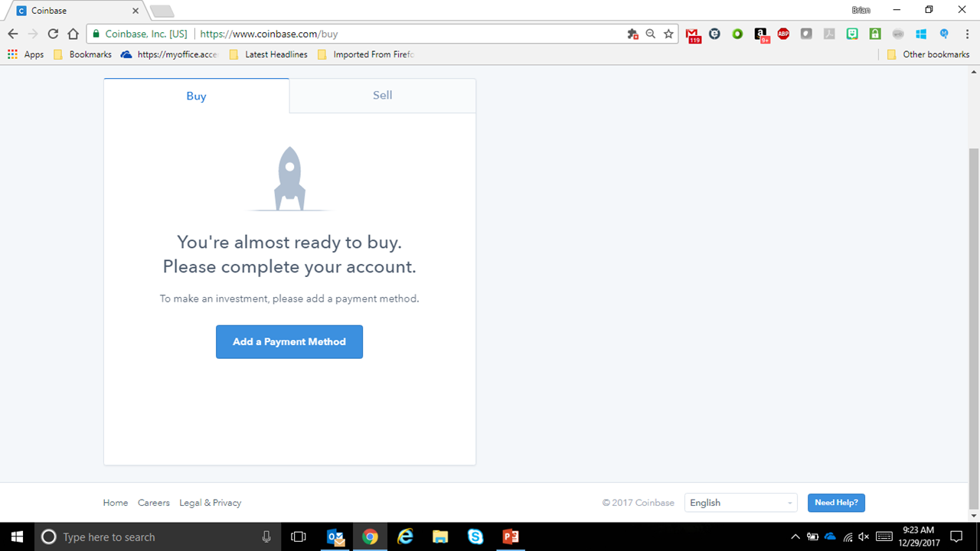Switch to the Buy tab
This screenshot has height=551, width=980.
[x=196, y=96]
